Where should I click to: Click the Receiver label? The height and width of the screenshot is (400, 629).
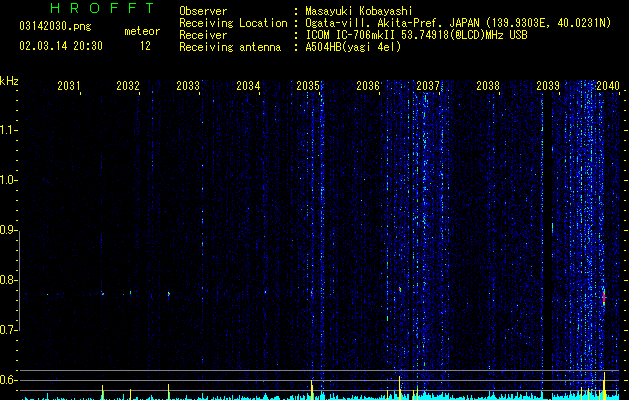(203, 35)
